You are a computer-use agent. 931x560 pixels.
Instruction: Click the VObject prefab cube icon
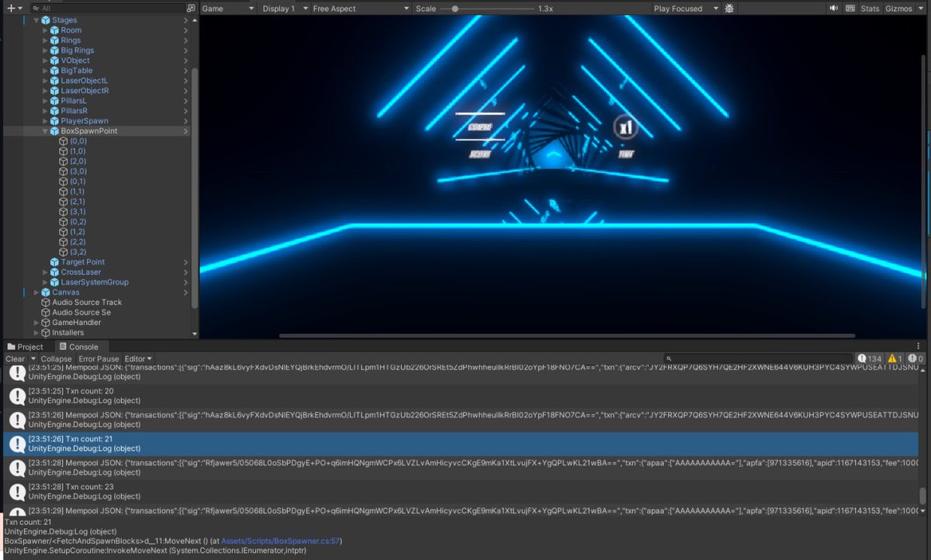coord(54,60)
